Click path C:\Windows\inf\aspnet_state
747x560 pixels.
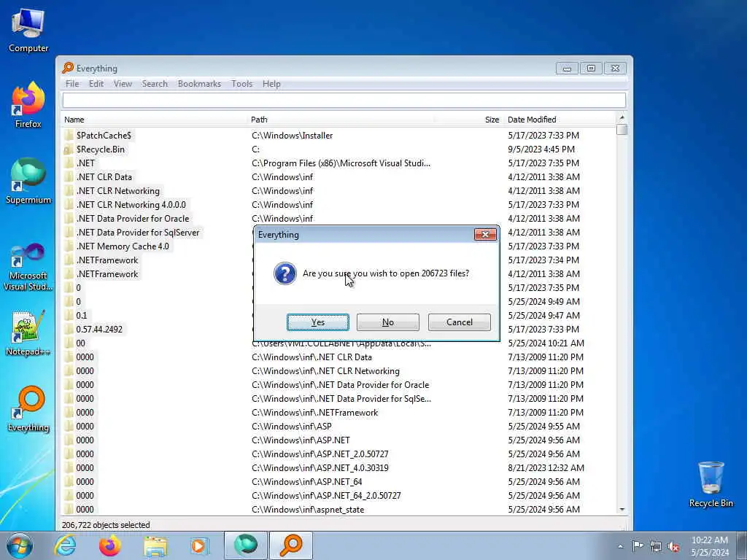click(308, 510)
